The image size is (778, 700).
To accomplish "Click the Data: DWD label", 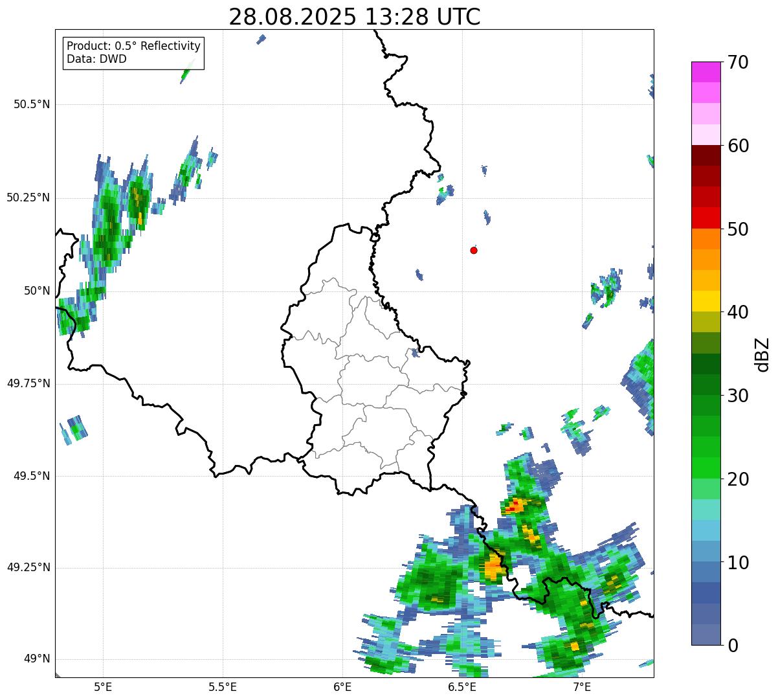I will 96,59.
